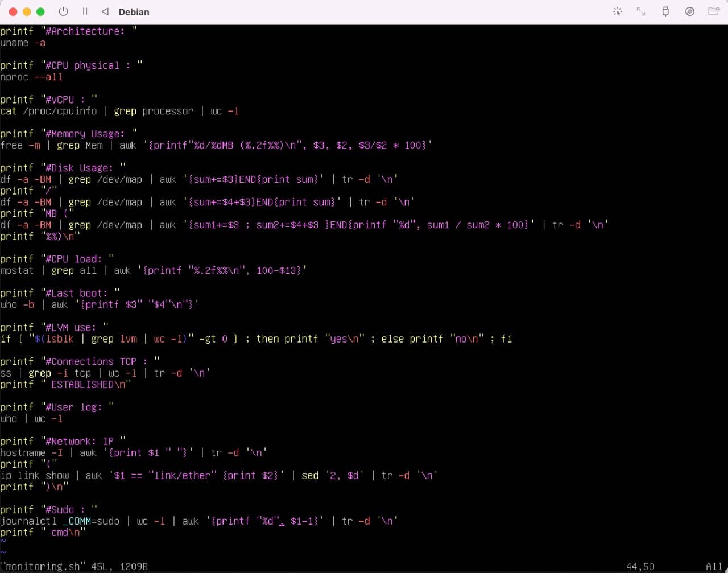
Task: Click the 'uname -a' line
Action: (x=23, y=43)
